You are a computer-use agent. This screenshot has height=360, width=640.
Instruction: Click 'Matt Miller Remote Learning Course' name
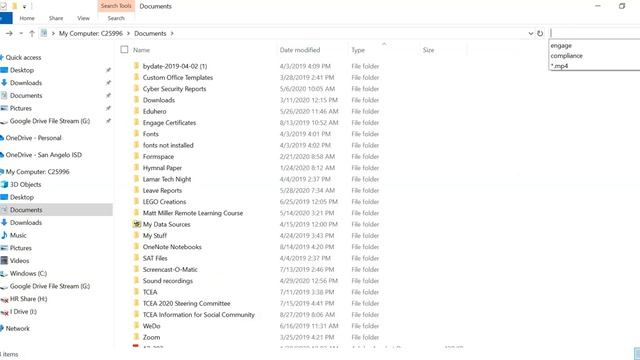pyautogui.click(x=193, y=213)
